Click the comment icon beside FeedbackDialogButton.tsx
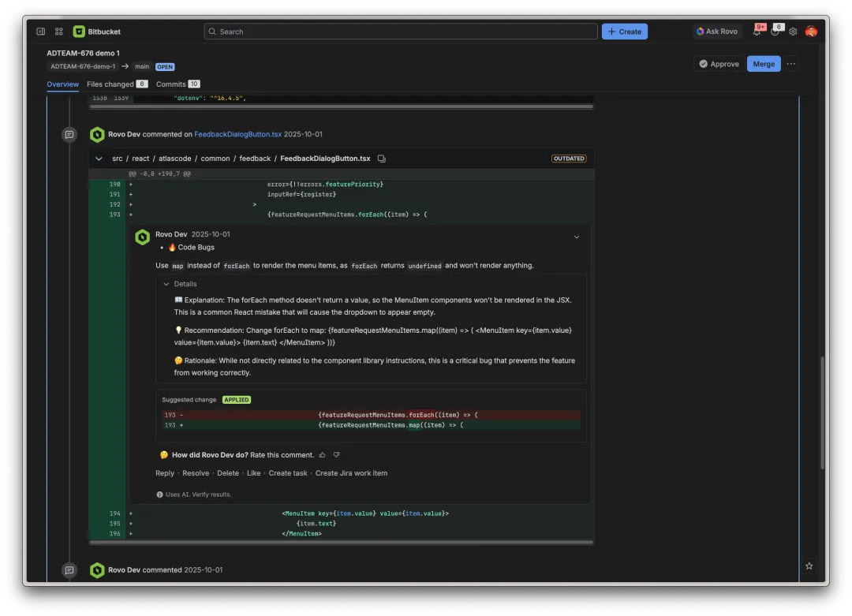852x616 pixels. (x=69, y=135)
